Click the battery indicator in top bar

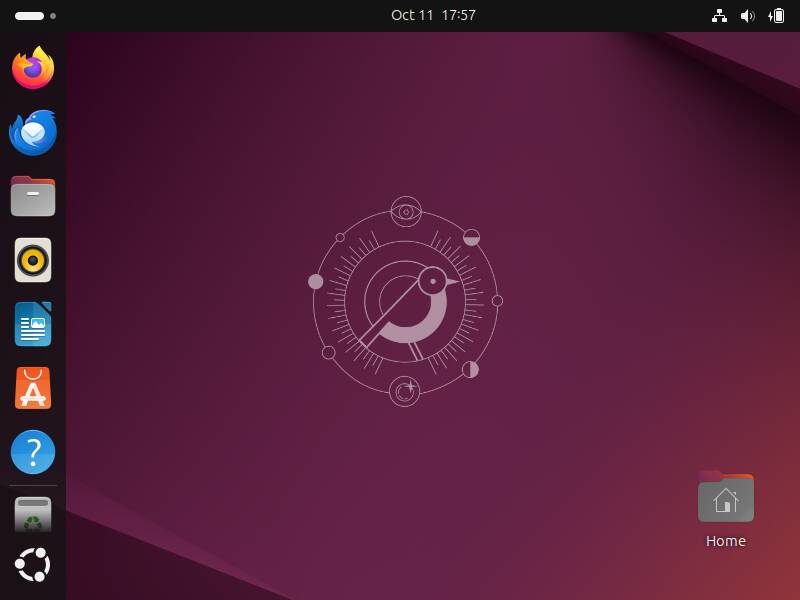(x=776, y=16)
